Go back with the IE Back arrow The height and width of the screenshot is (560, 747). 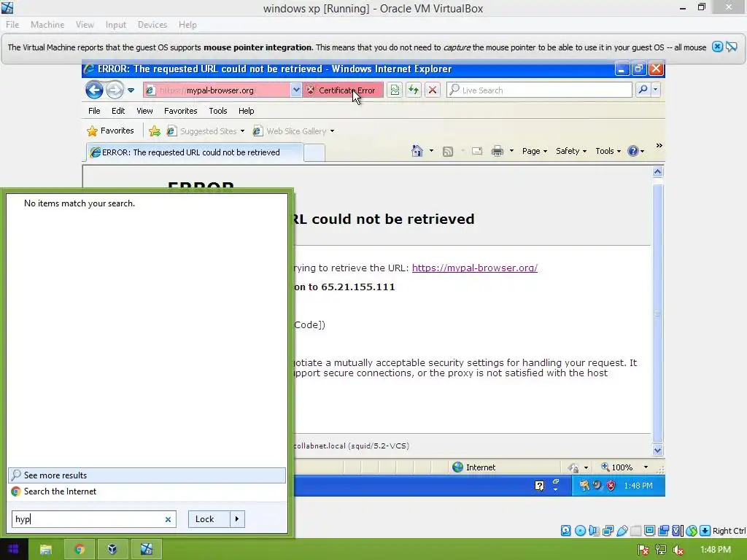(x=94, y=90)
